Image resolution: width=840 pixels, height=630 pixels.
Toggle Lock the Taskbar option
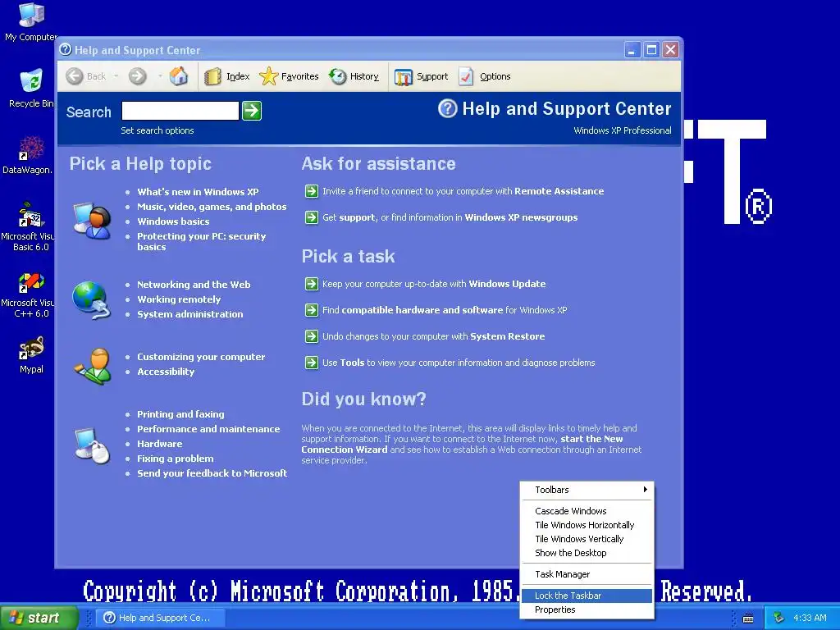(x=587, y=596)
